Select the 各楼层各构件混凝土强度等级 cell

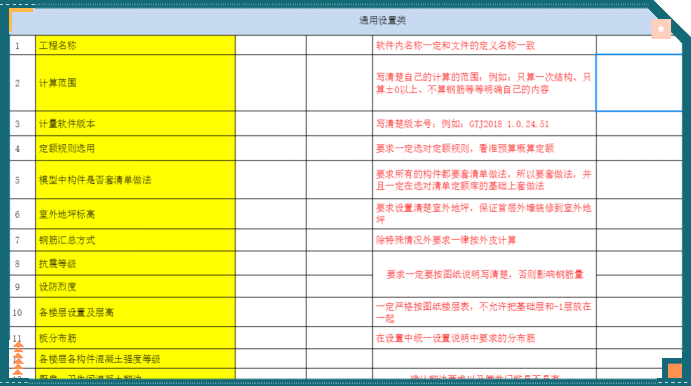pos(135,359)
